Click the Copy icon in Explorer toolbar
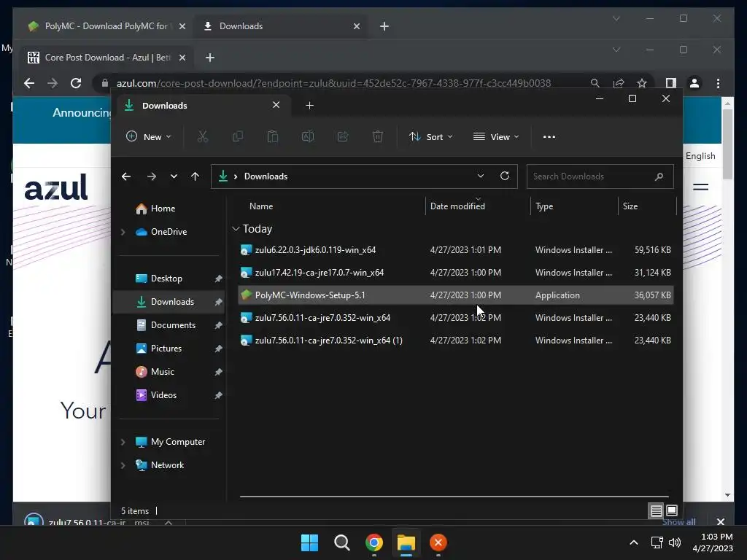The image size is (747, 560). pyautogui.click(x=237, y=136)
